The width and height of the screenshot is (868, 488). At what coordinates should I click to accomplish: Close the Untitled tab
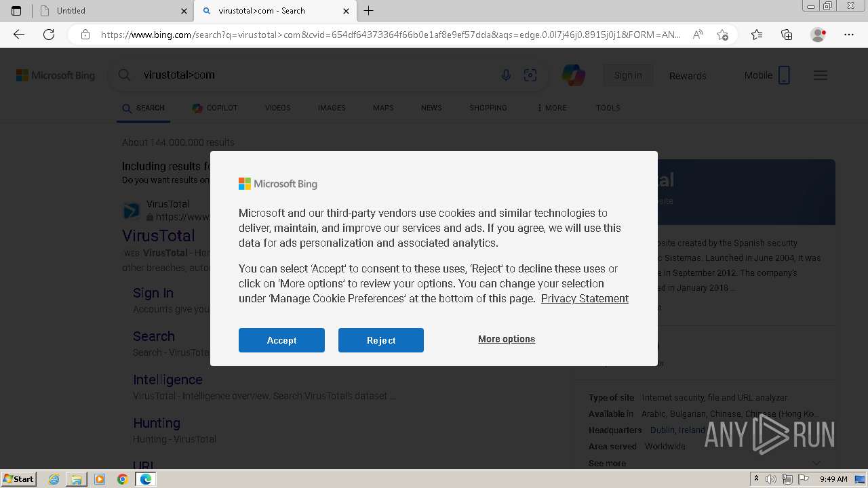coord(184,11)
